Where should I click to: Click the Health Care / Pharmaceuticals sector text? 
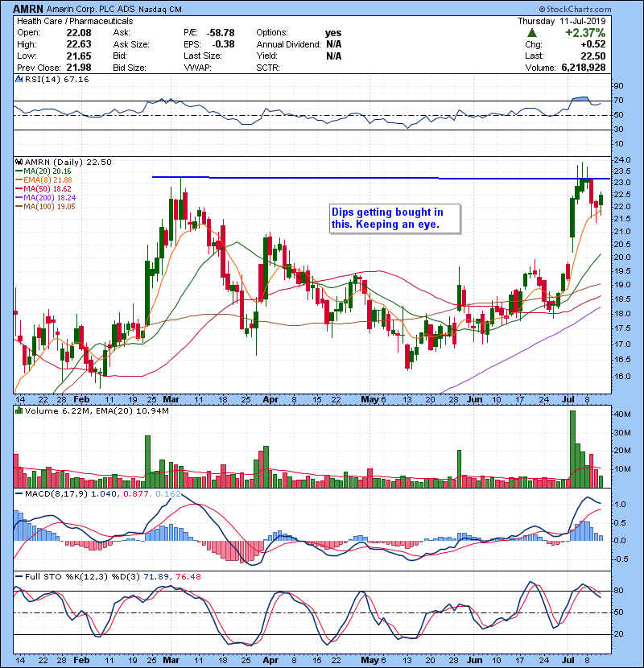click(x=75, y=21)
